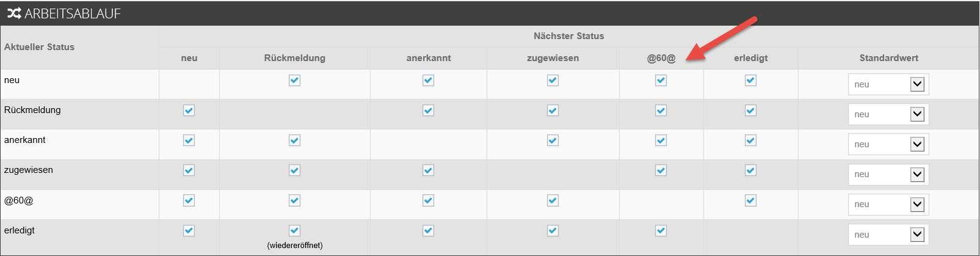980x256 pixels.
Task: Expand the Standardwert dropdown for anerkannt row
Action: 888,144
